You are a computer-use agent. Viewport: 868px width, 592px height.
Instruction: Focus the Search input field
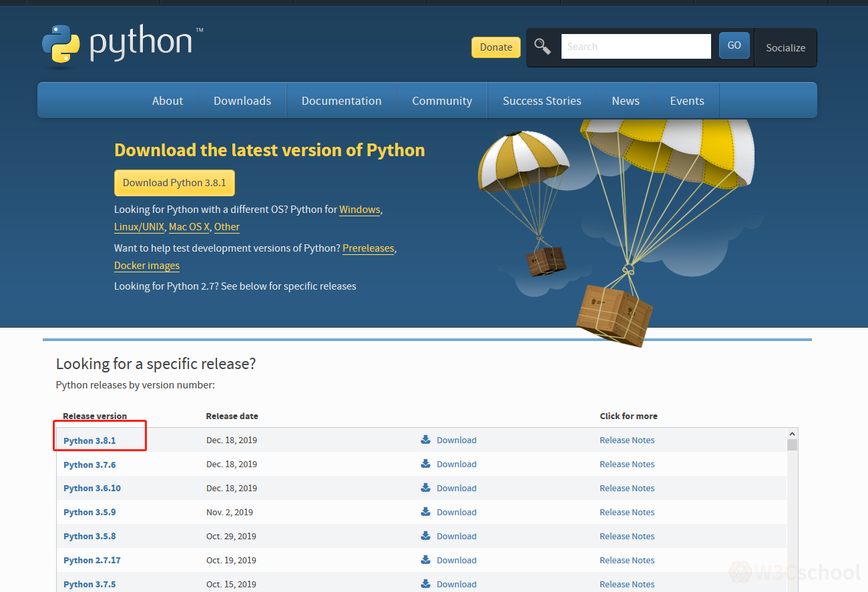tap(635, 47)
